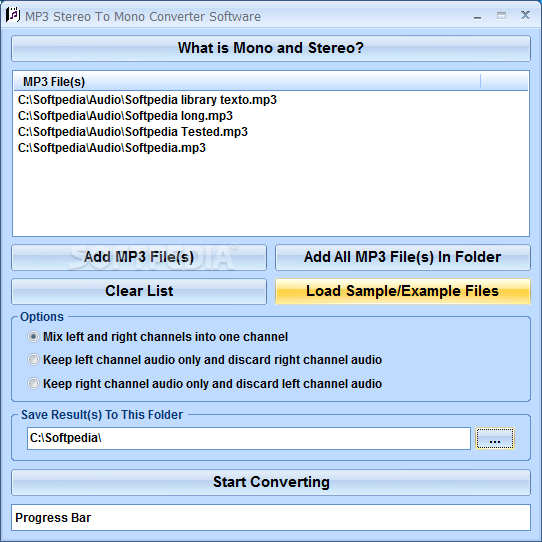Click 'Load Sample/Example Files' button
This screenshot has height=542, width=542.
pyautogui.click(x=403, y=291)
